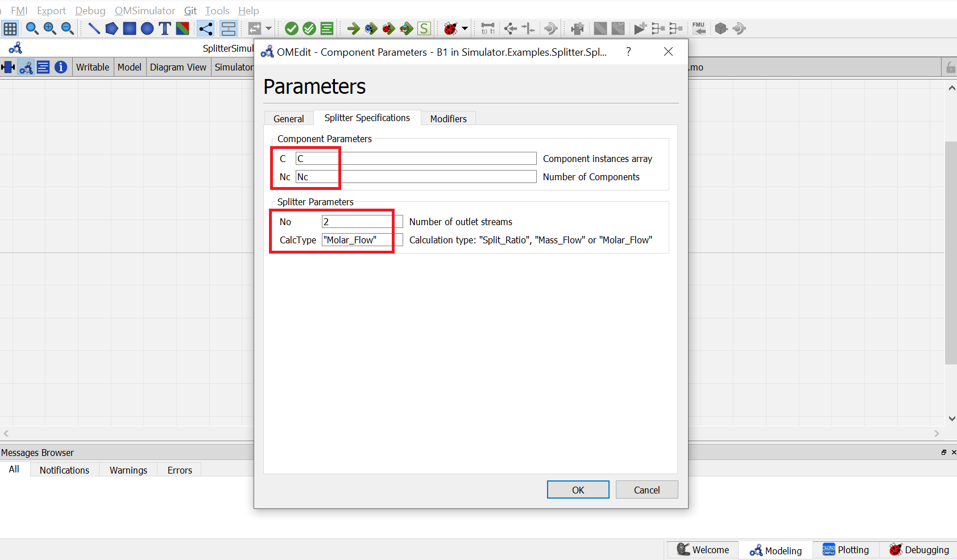Switch to Text View icon

point(43,67)
